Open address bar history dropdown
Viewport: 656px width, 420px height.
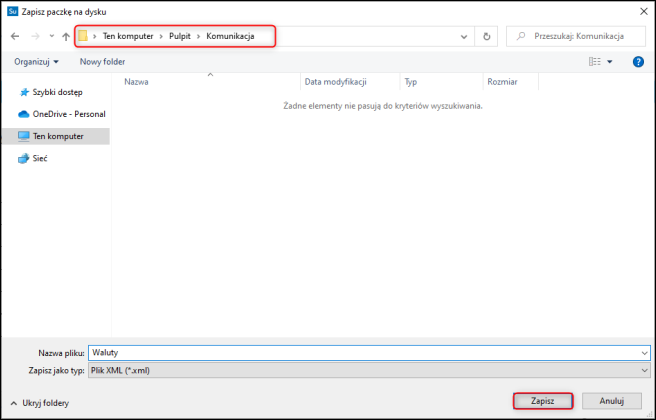point(464,37)
